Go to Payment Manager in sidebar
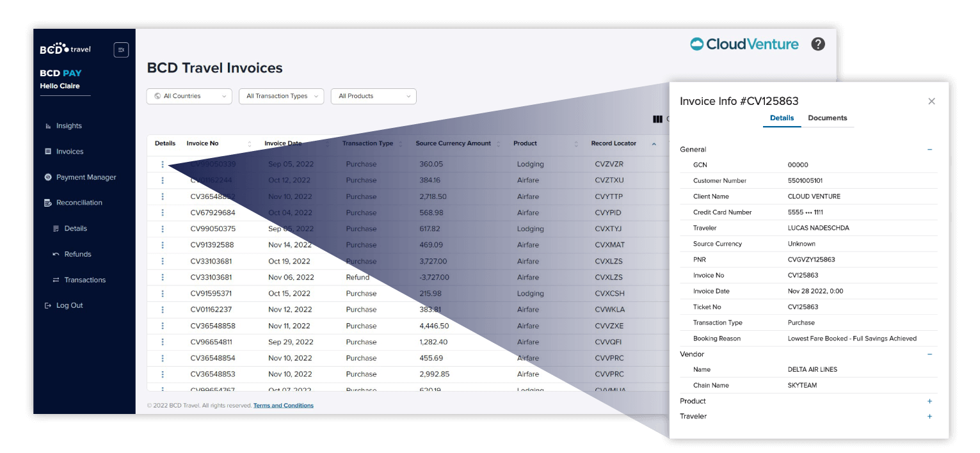The width and height of the screenshot is (980, 453). pos(86,177)
